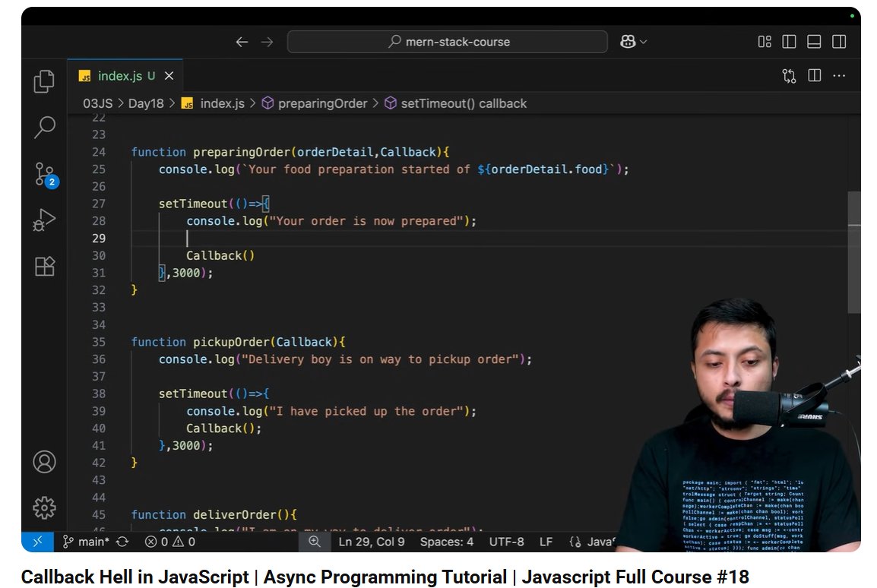Open the Run and Debug view

click(44, 220)
